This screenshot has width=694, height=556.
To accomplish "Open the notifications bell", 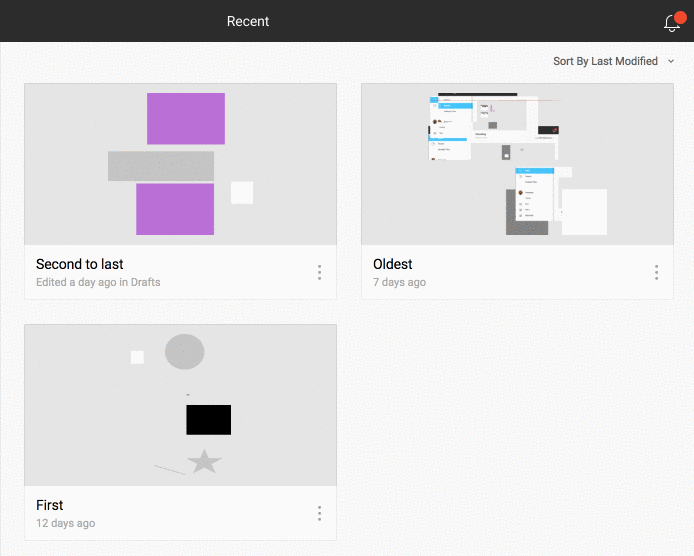I will [671, 23].
